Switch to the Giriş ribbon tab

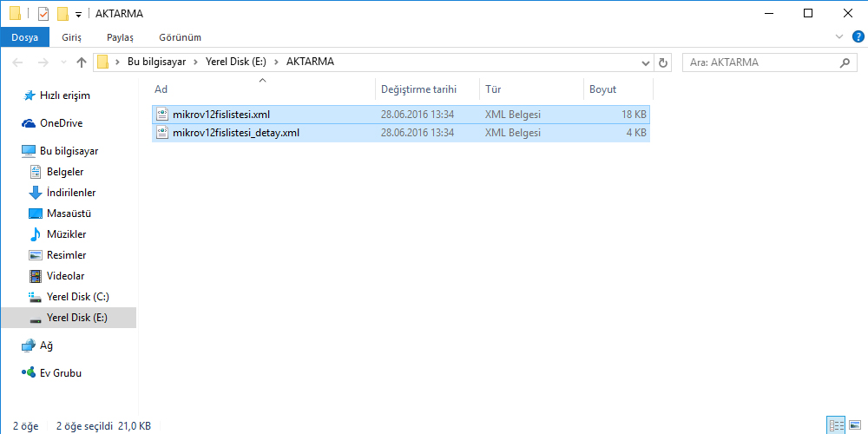(71, 37)
